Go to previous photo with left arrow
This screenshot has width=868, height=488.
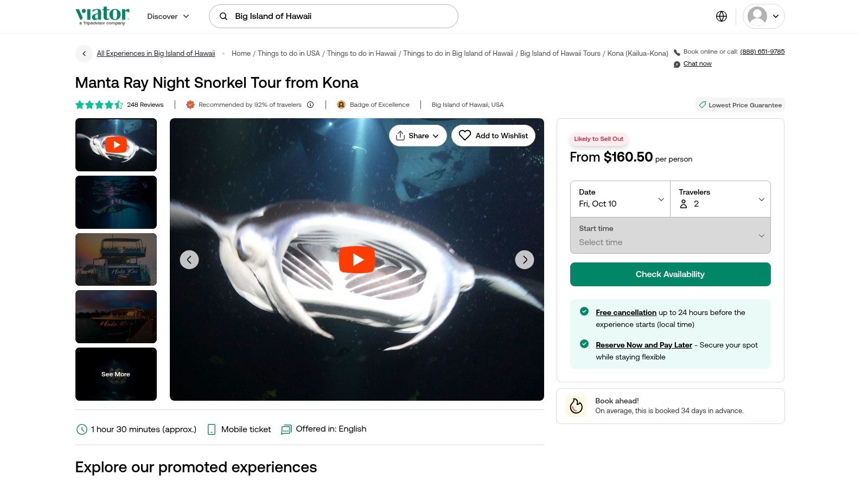(189, 260)
